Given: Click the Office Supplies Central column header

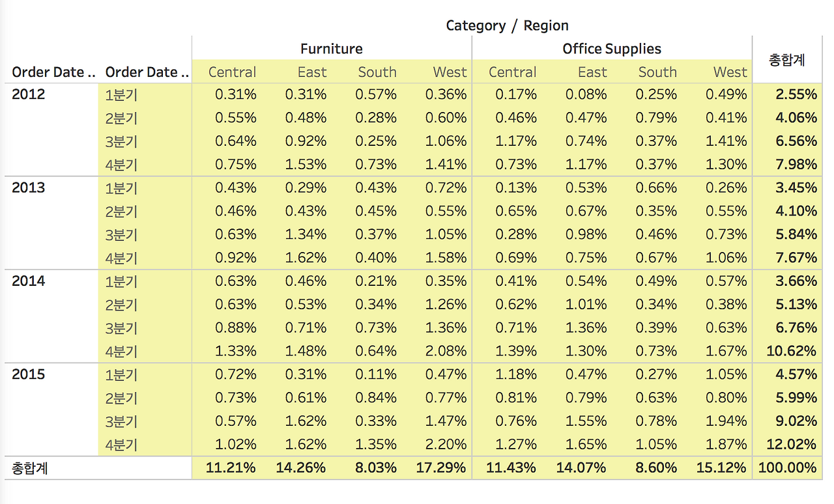Looking at the screenshot, I should pos(513,72).
